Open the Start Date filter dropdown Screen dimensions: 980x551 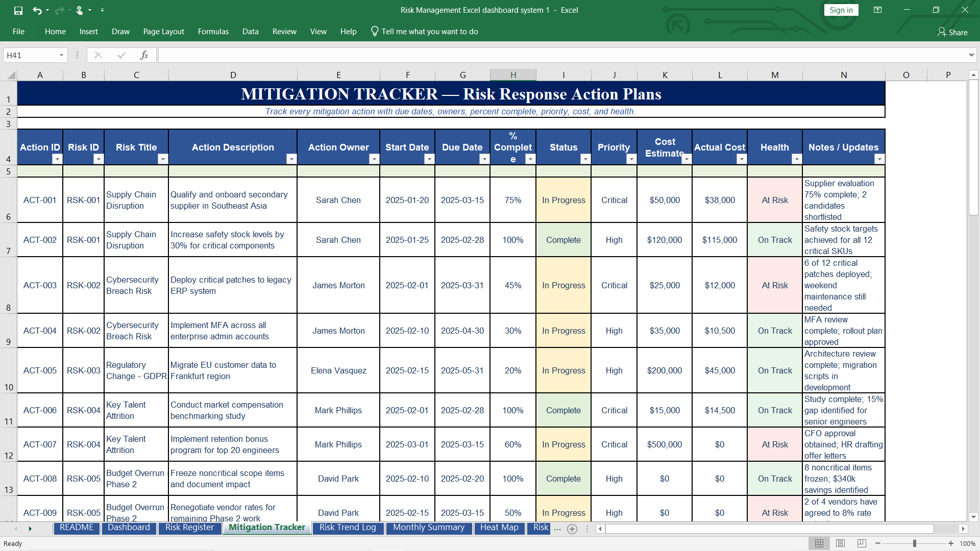click(429, 159)
